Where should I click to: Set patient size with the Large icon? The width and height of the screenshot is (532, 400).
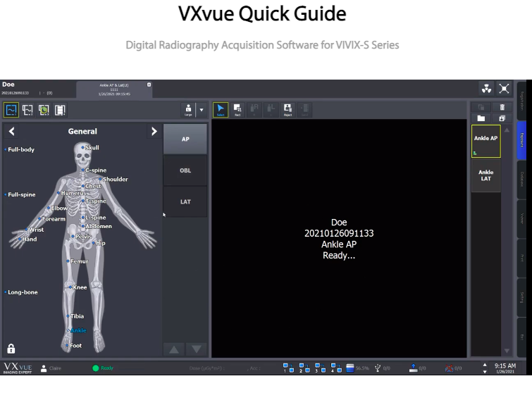(x=188, y=110)
